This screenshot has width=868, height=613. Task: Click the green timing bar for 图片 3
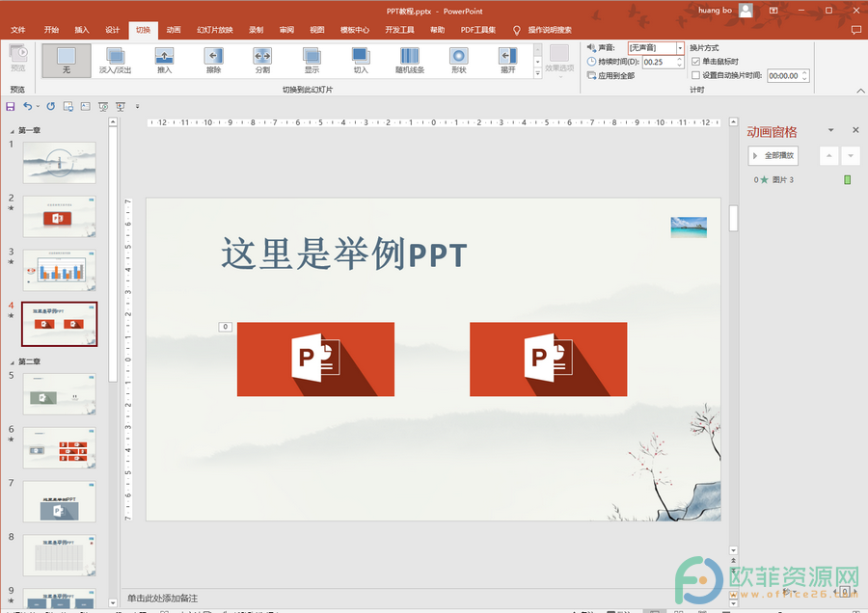click(x=847, y=180)
